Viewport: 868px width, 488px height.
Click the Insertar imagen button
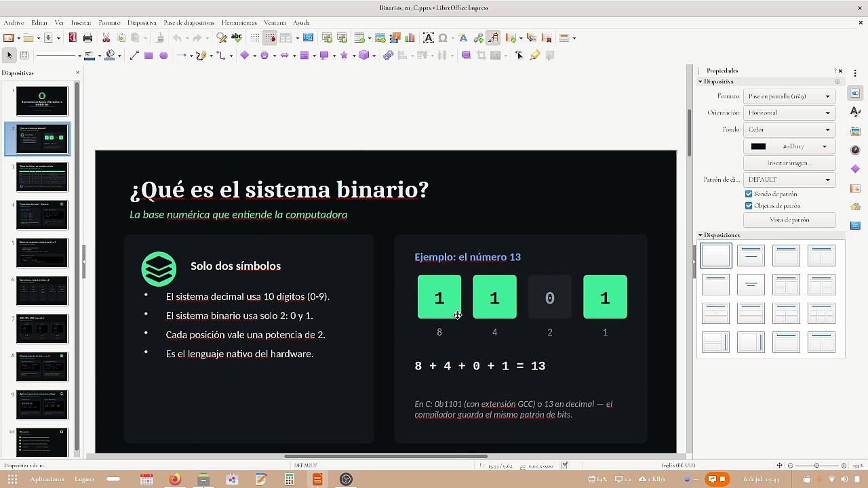pos(789,163)
